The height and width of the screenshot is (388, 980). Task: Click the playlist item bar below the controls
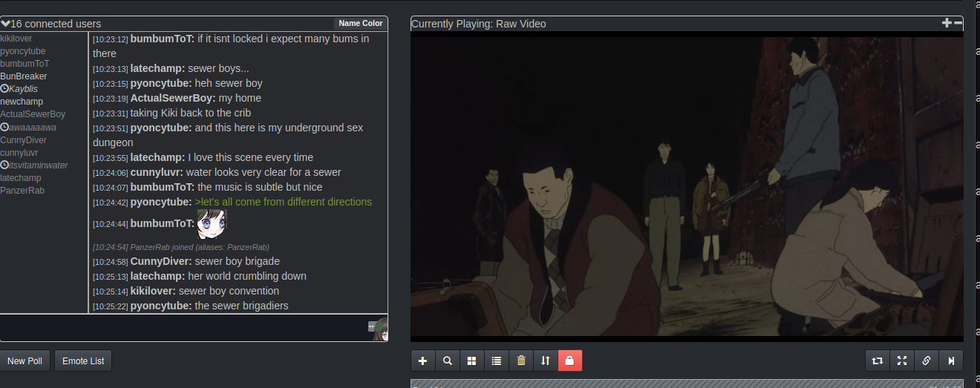(x=687, y=384)
